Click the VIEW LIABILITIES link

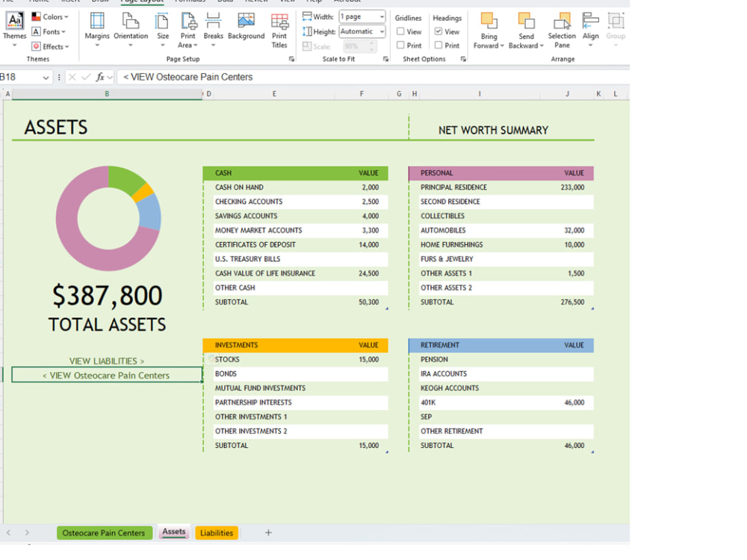point(107,361)
